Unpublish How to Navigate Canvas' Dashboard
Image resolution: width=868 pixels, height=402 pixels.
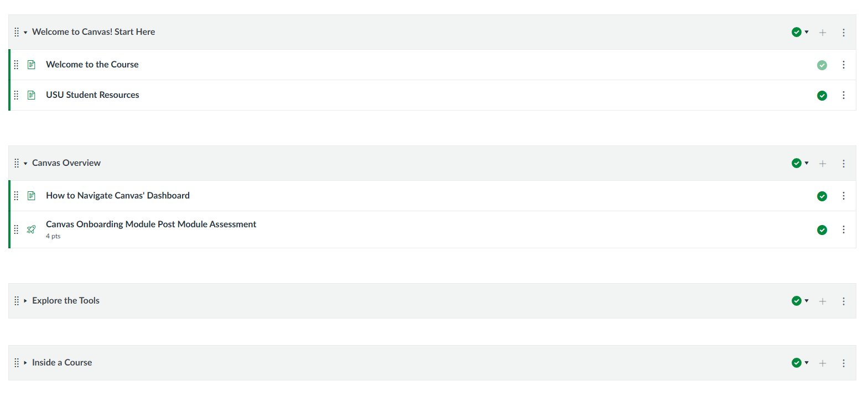click(822, 196)
